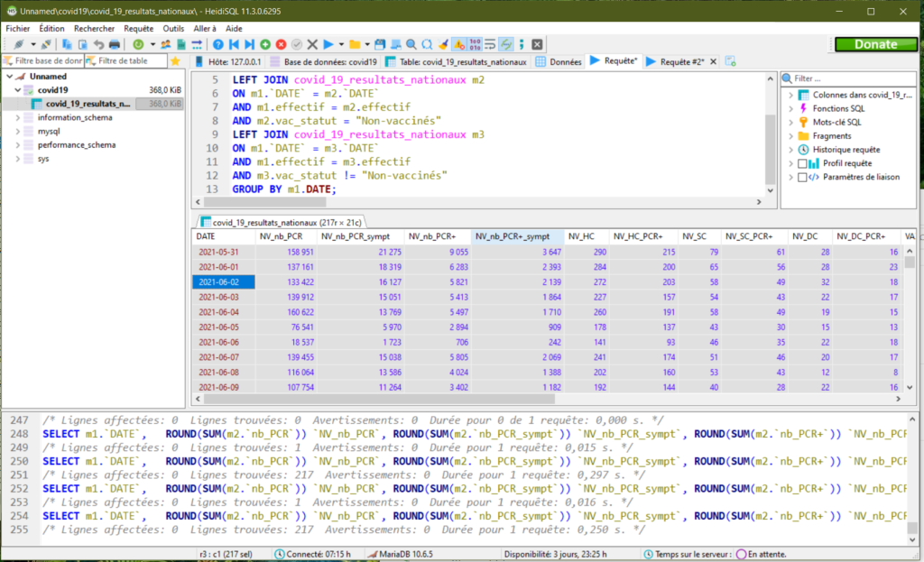Expand the Fonctions SQL helper node
924x562 pixels.
coord(790,108)
